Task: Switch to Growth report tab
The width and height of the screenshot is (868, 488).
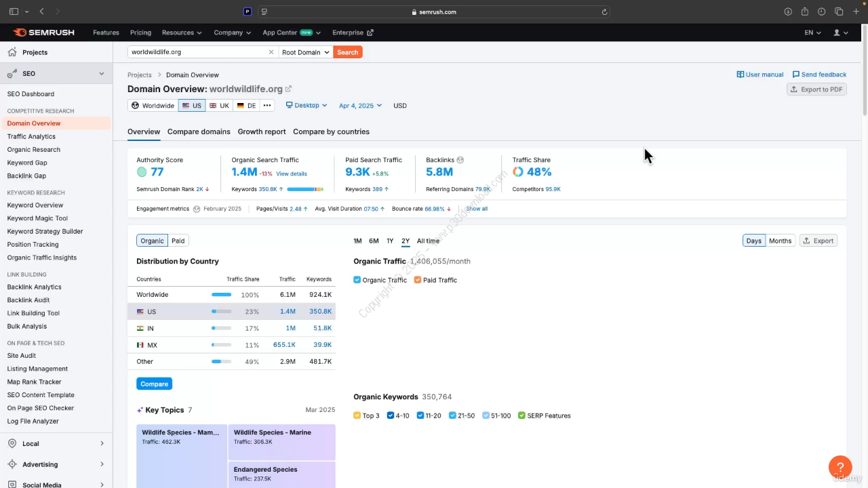Action: (x=262, y=131)
